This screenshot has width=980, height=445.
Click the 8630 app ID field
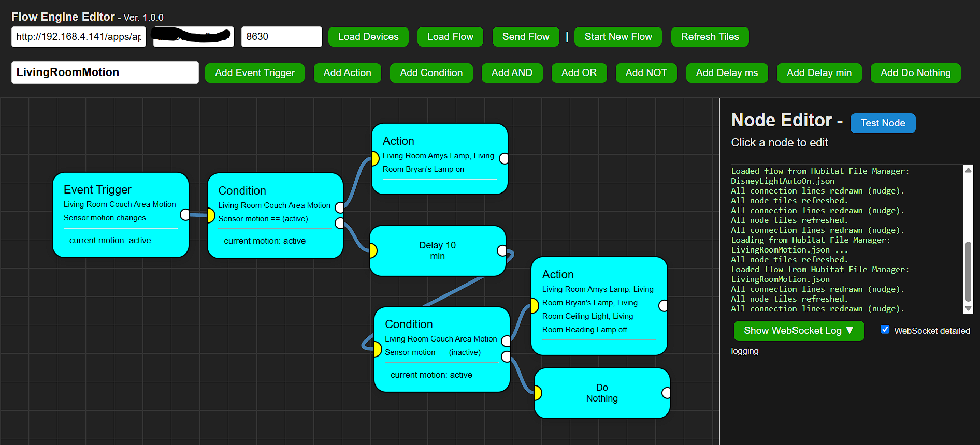[282, 37]
